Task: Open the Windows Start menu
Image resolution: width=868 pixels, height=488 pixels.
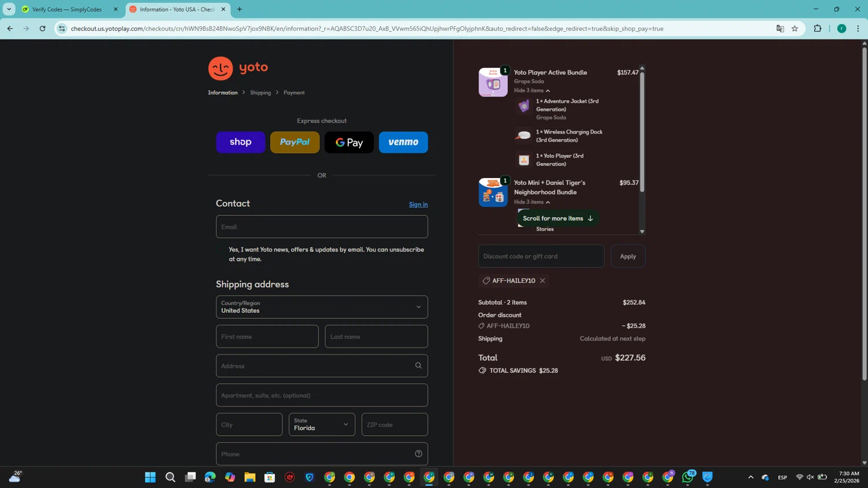Action: click(x=150, y=477)
